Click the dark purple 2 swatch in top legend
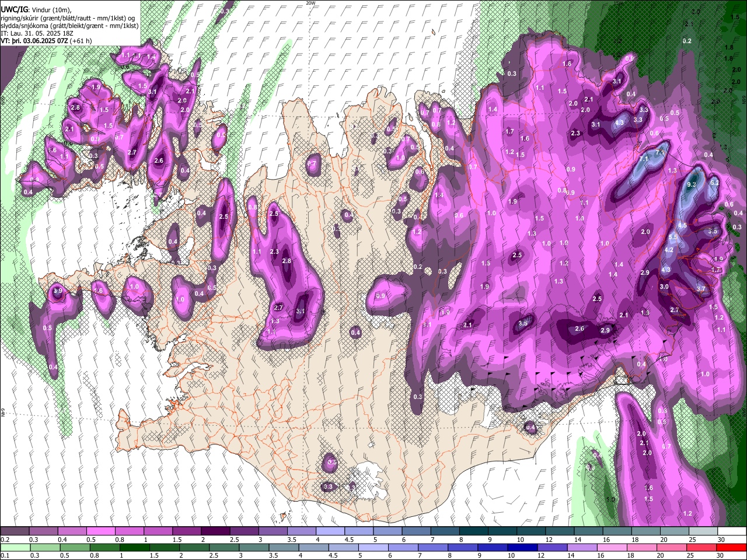This screenshot has width=747, height=560. pos(215,531)
